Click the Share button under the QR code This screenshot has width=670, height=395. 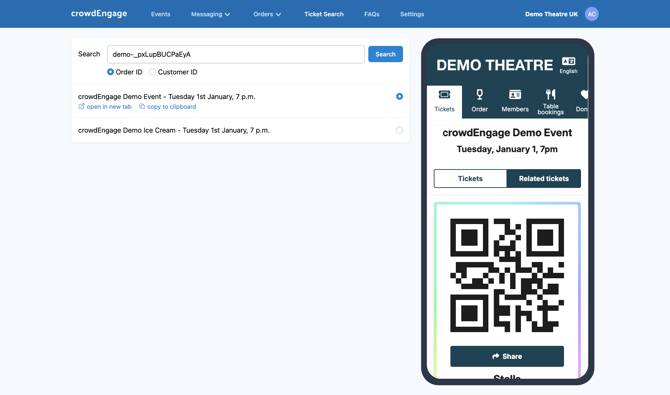pos(507,356)
